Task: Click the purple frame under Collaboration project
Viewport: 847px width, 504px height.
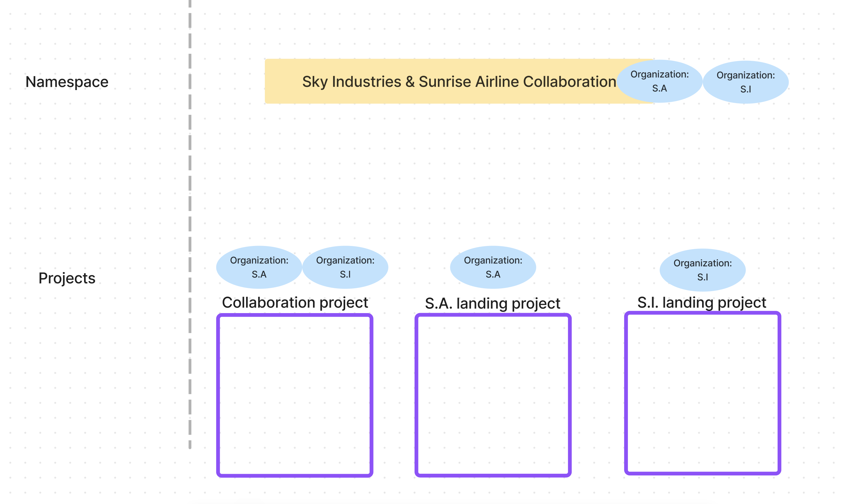Action: point(295,395)
